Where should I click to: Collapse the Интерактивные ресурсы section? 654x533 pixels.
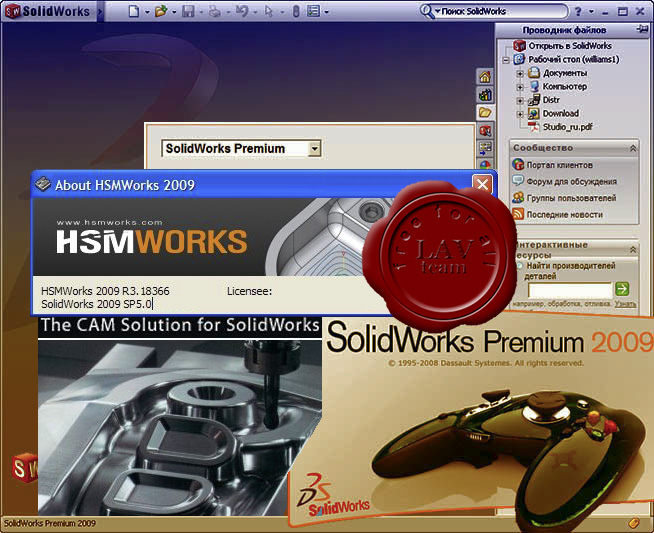pos(633,249)
